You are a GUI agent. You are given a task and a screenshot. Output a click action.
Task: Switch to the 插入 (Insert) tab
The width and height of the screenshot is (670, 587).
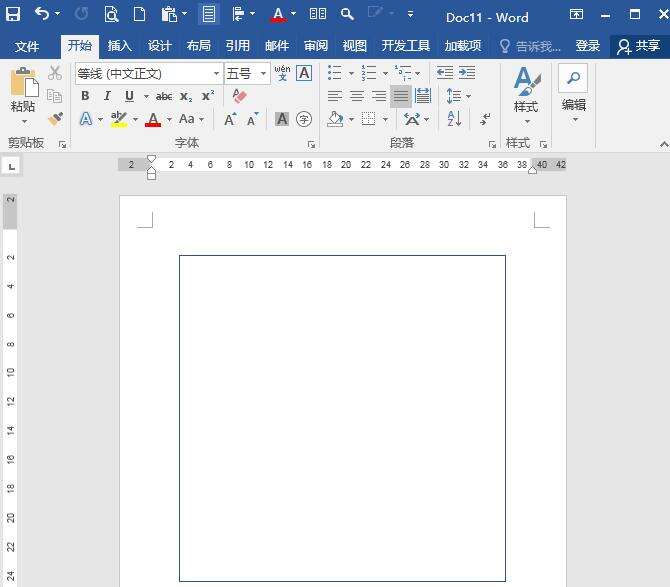tap(119, 46)
